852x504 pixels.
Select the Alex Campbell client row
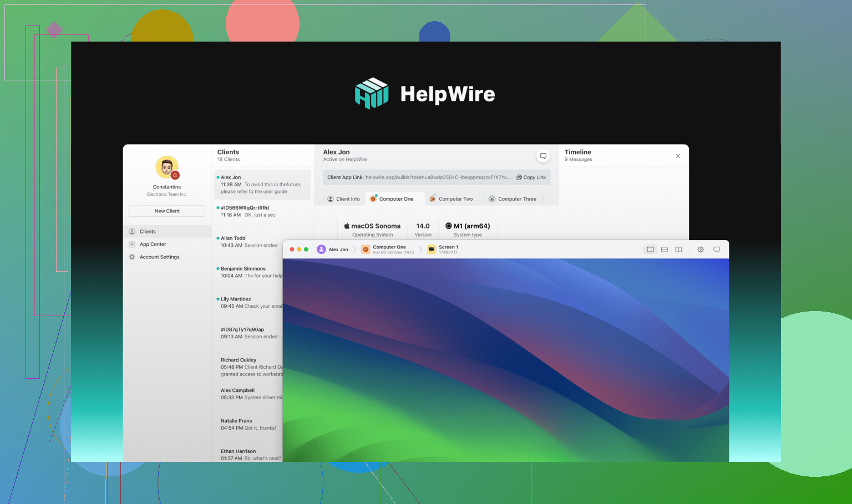point(248,394)
